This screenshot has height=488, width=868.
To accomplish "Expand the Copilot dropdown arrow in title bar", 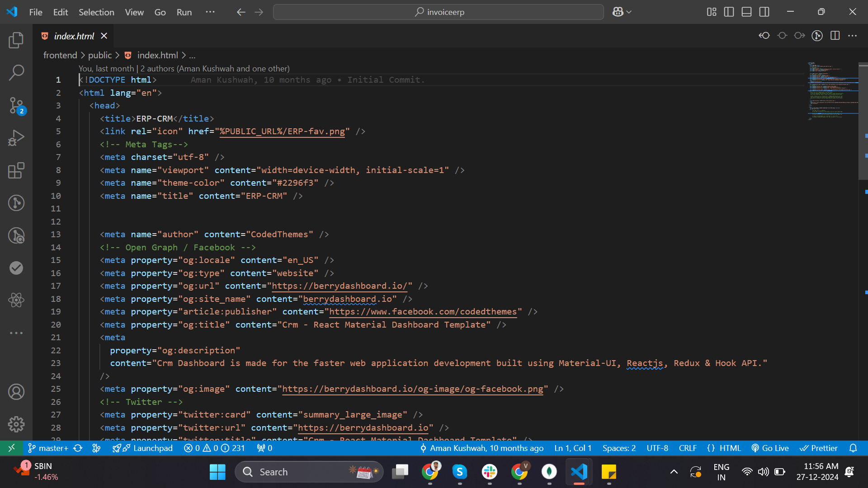I will (x=629, y=12).
